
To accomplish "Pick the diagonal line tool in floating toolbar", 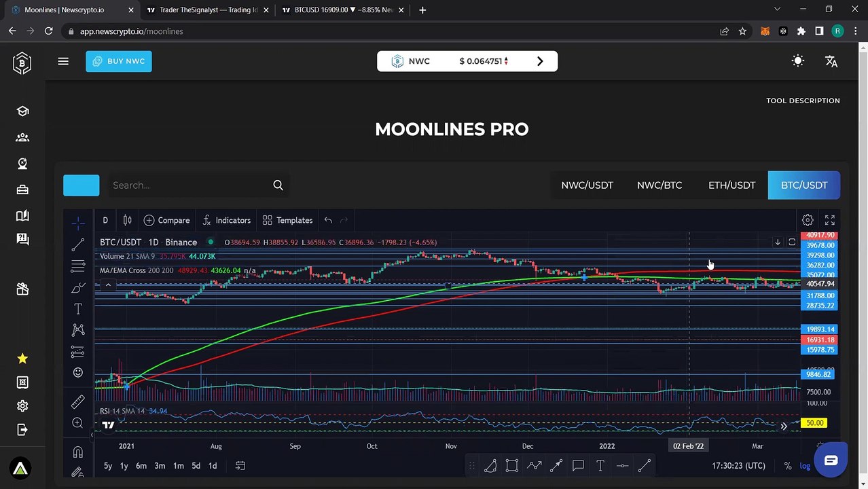I will [x=645, y=466].
